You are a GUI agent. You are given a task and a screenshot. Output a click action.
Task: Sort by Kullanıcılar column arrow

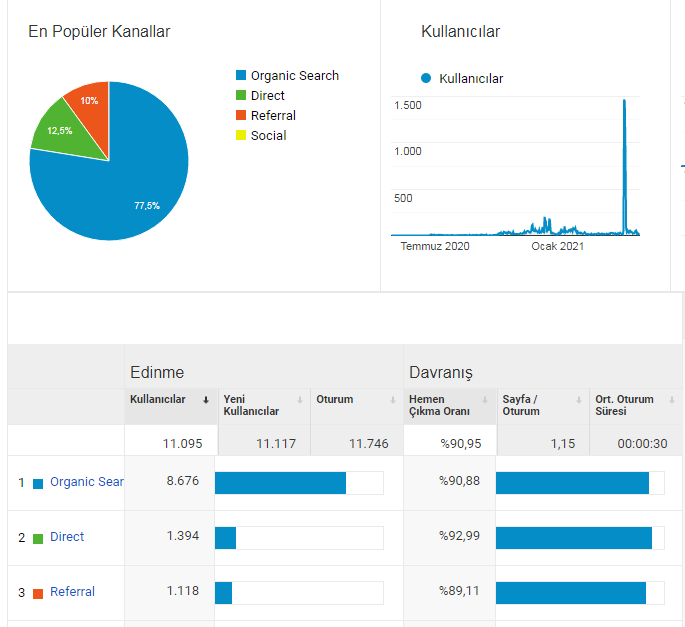(206, 400)
